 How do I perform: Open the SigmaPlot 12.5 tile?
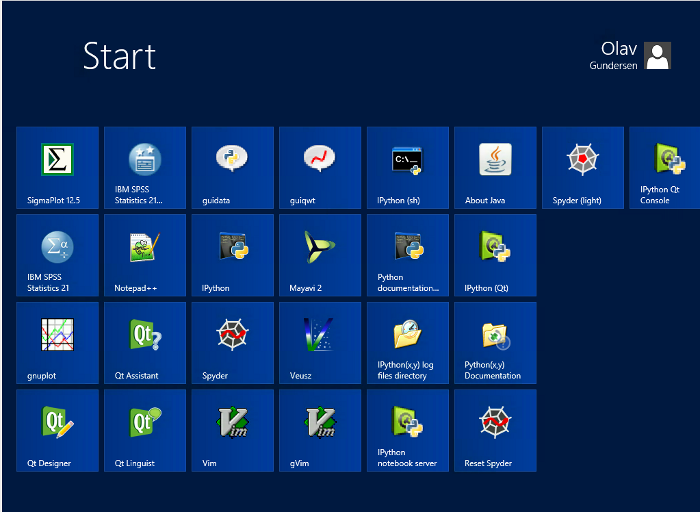coord(57,167)
